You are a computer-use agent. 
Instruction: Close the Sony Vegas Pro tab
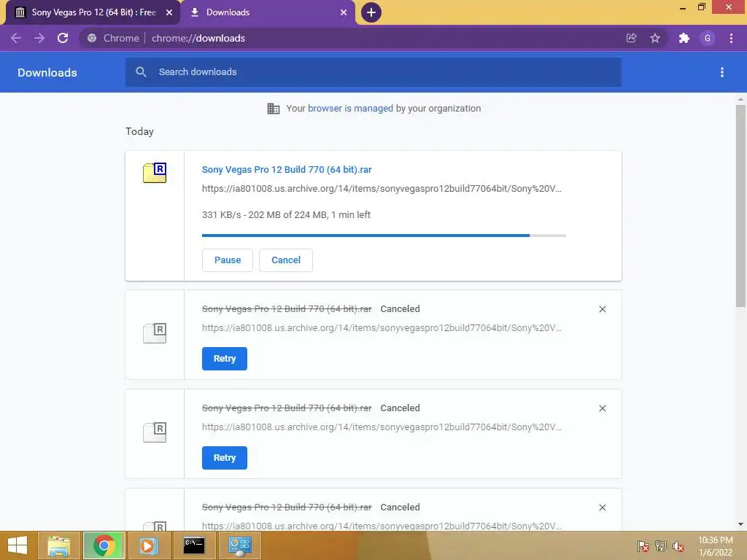tap(169, 12)
